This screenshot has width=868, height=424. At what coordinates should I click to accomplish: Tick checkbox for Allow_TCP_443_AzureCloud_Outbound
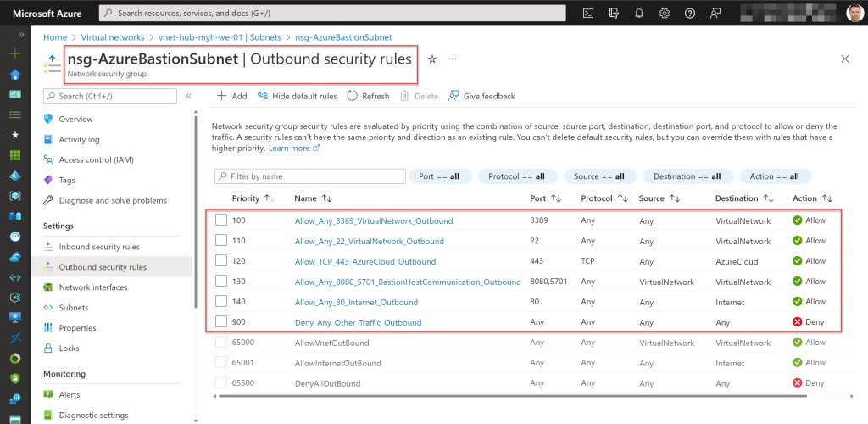tap(221, 261)
